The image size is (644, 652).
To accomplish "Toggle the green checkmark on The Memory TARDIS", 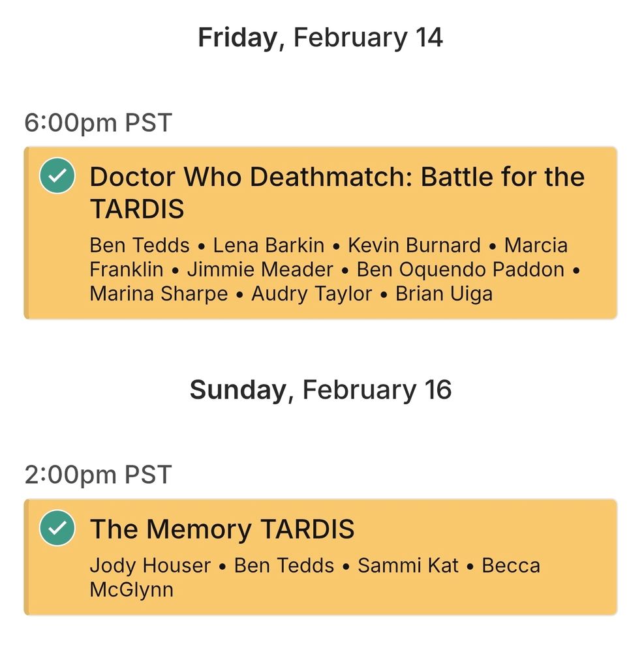I will (56, 528).
